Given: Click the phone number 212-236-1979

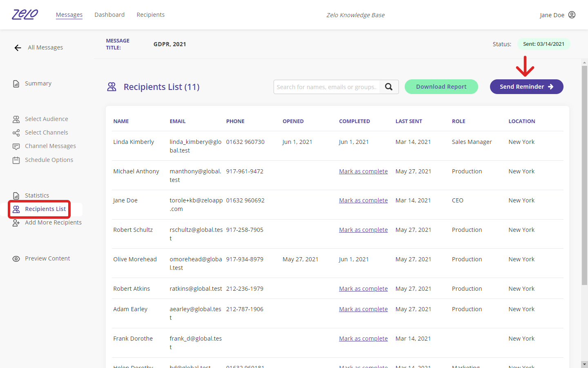Looking at the screenshot, I should click(245, 289).
